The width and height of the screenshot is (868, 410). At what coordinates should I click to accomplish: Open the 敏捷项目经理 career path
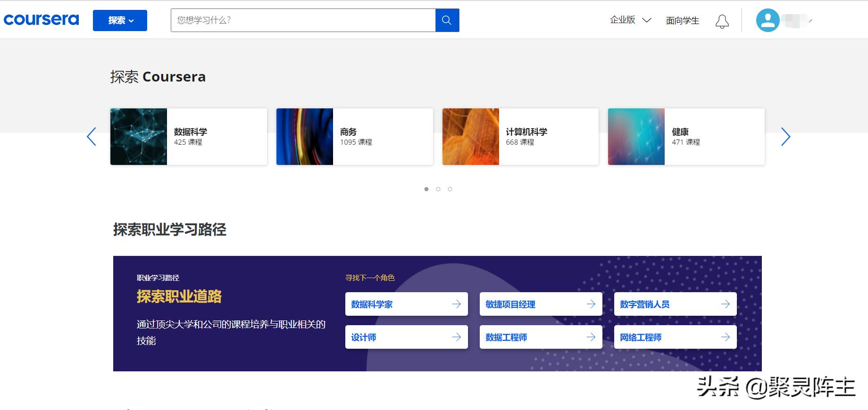(x=541, y=304)
